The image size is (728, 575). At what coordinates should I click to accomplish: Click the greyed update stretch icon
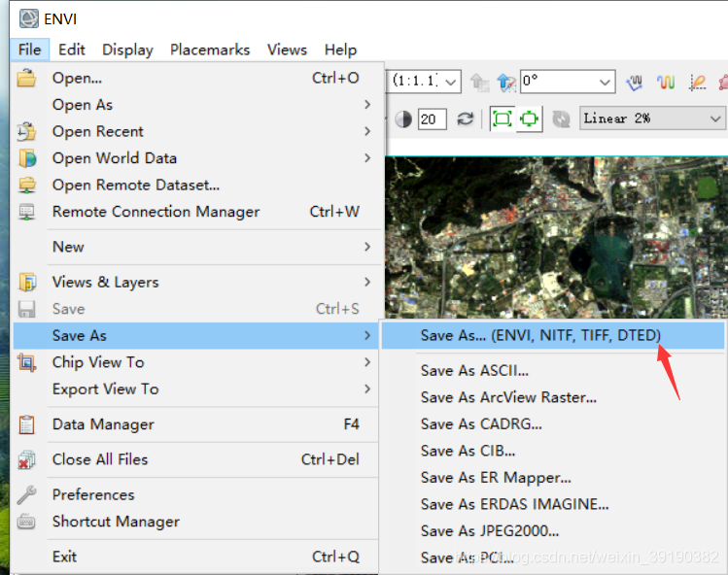[561, 119]
